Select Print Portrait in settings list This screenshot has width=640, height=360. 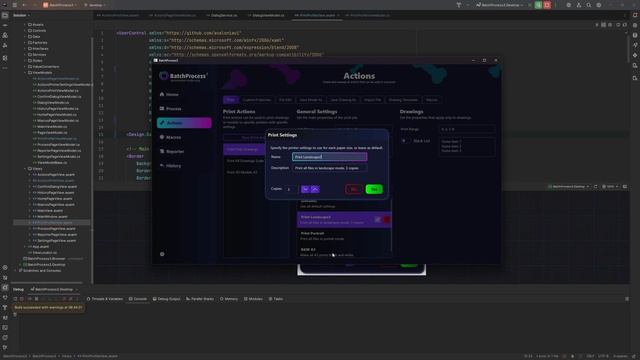(x=344, y=236)
